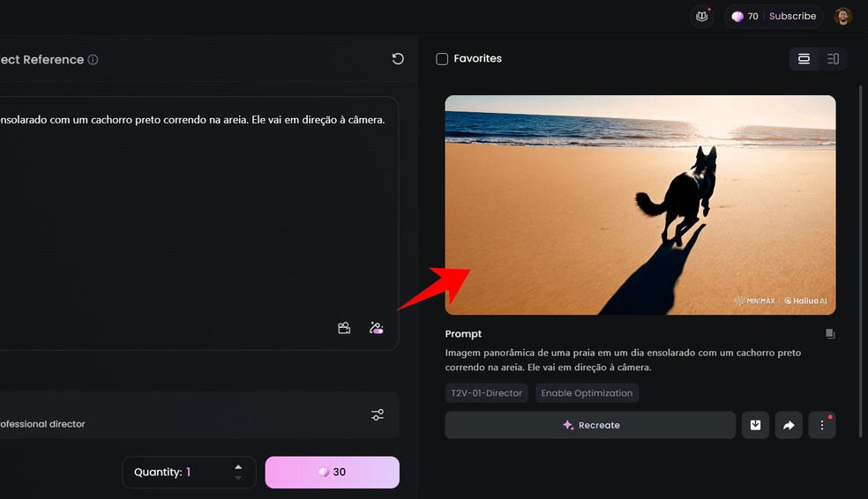Click the "Prompt" heading under the video
The width and height of the screenshot is (868, 499).
click(x=463, y=333)
